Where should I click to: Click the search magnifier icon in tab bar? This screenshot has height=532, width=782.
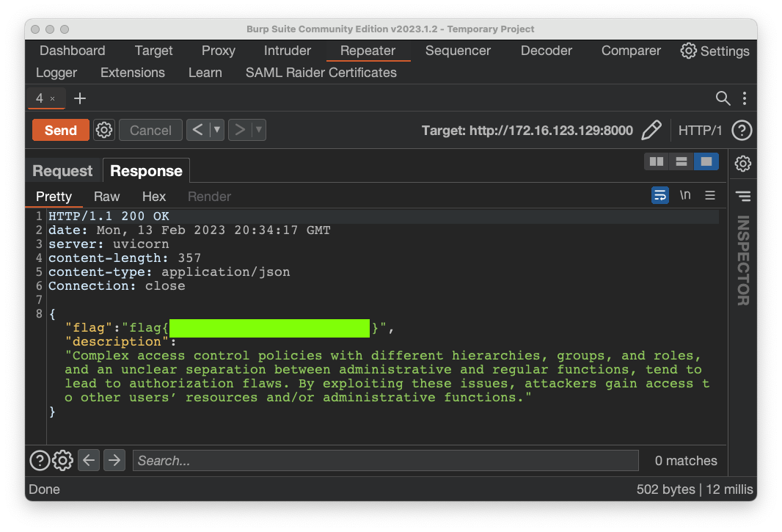pyautogui.click(x=723, y=98)
